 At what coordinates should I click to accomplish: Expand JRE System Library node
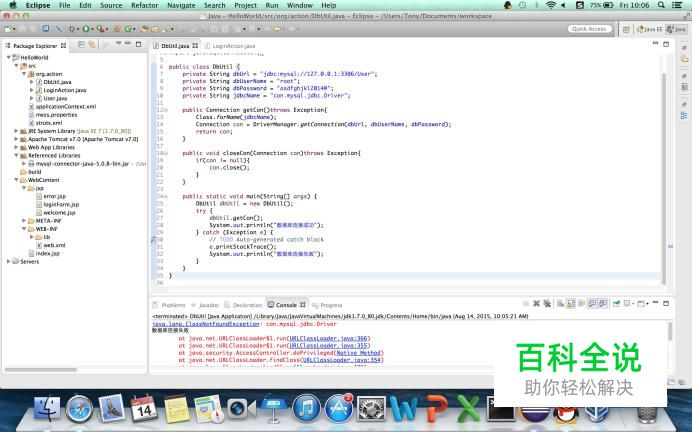[x=16, y=131]
